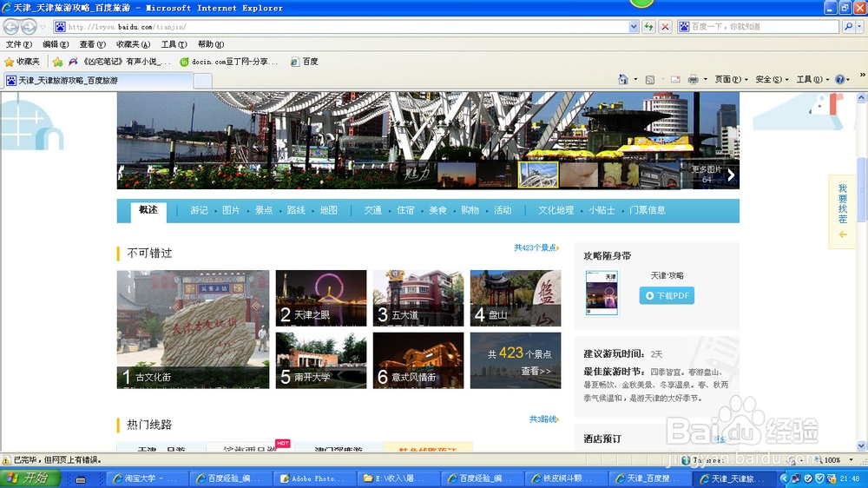The image size is (868, 488).
Task: Click the RSS feeds icon
Action: pos(650,79)
